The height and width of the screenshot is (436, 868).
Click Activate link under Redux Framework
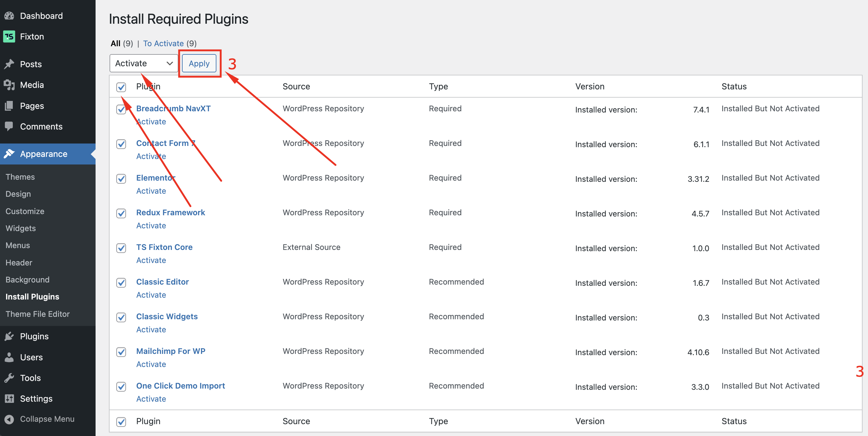click(151, 226)
